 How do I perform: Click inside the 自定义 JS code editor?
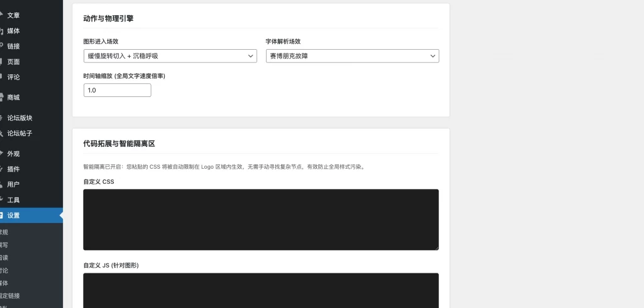click(x=260, y=290)
